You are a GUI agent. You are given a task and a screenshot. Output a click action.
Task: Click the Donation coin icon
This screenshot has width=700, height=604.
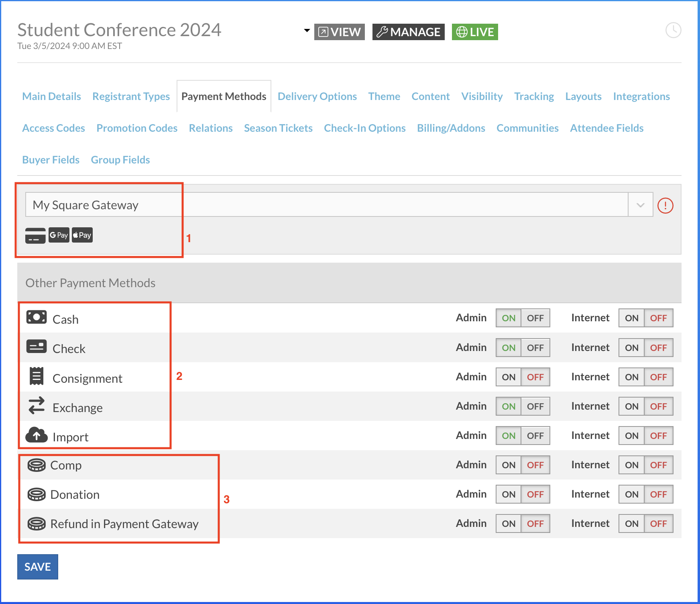[x=37, y=494]
